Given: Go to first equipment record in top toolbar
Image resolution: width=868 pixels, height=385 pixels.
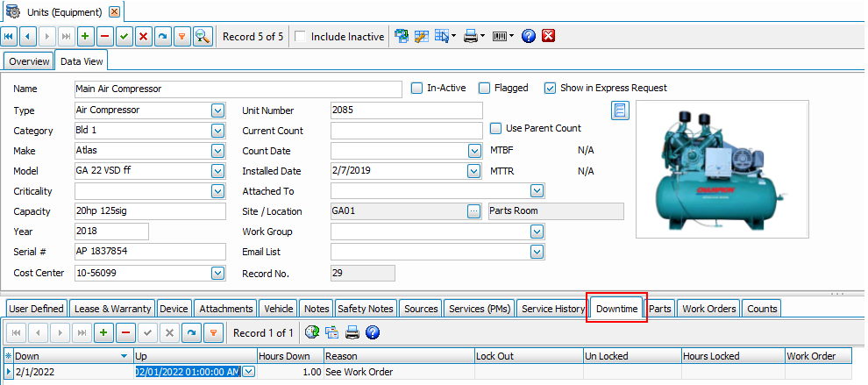Looking at the screenshot, I should [10, 37].
